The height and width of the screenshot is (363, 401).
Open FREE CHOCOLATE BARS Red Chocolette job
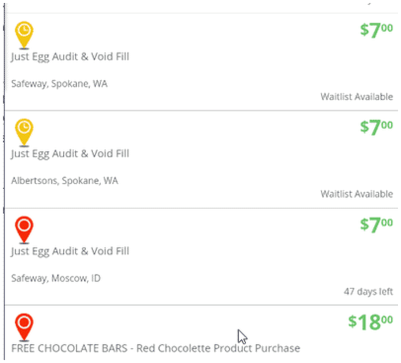(x=156, y=348)
